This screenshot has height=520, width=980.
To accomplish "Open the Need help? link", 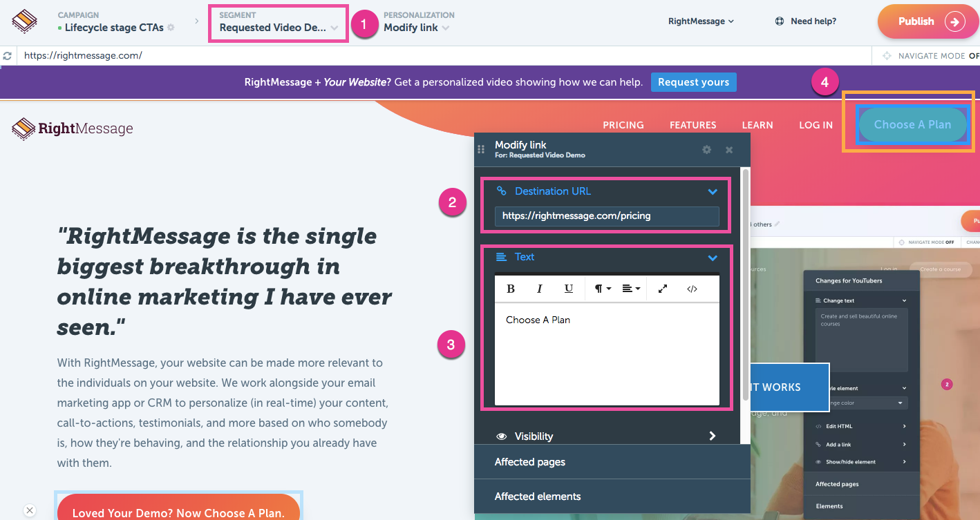I will pyautogui.click(x=813, y=21).
